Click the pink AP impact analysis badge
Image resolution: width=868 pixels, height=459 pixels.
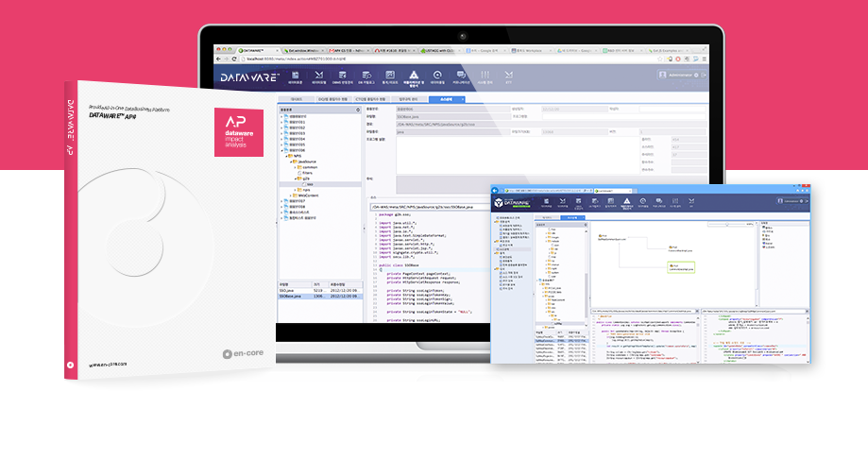point(239,131)
